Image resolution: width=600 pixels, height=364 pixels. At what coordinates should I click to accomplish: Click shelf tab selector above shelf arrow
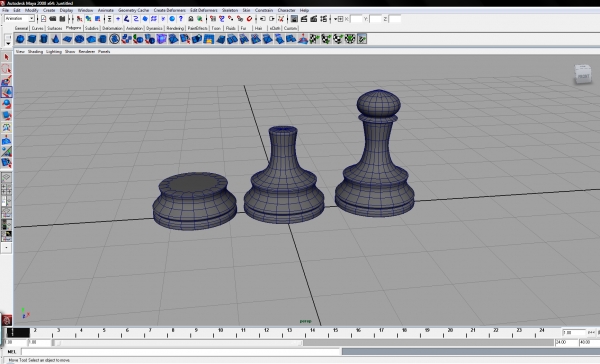pyautogui.click(x=8, y=37)
